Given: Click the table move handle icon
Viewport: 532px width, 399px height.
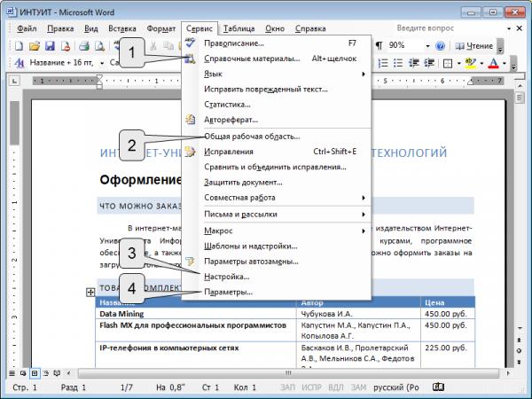Looking at the screenshot, I should pos(90,292).
